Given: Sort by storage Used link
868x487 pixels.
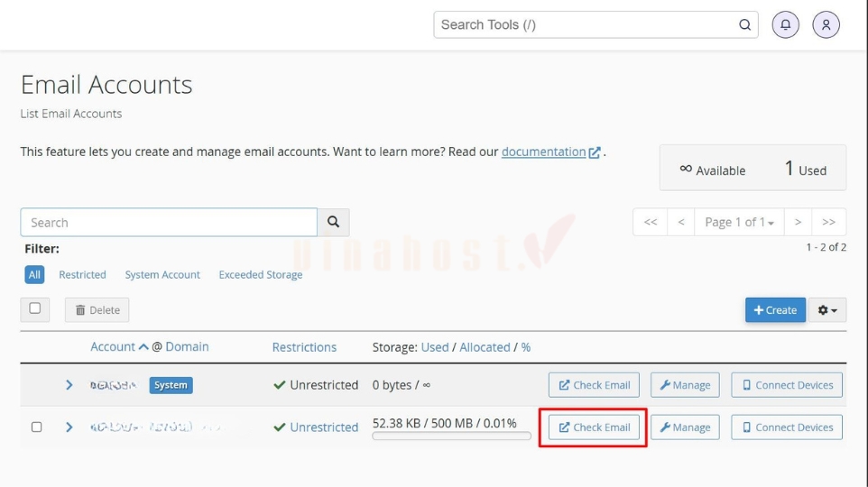Looking at the screenshot, I should (x=435, y=347).
